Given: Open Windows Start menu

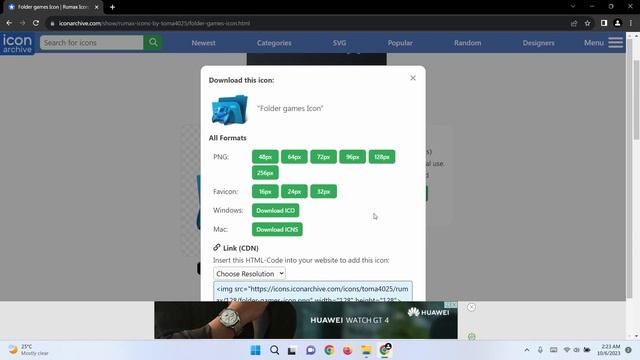Looking at the screenshot, I should (x=256, y=350).
